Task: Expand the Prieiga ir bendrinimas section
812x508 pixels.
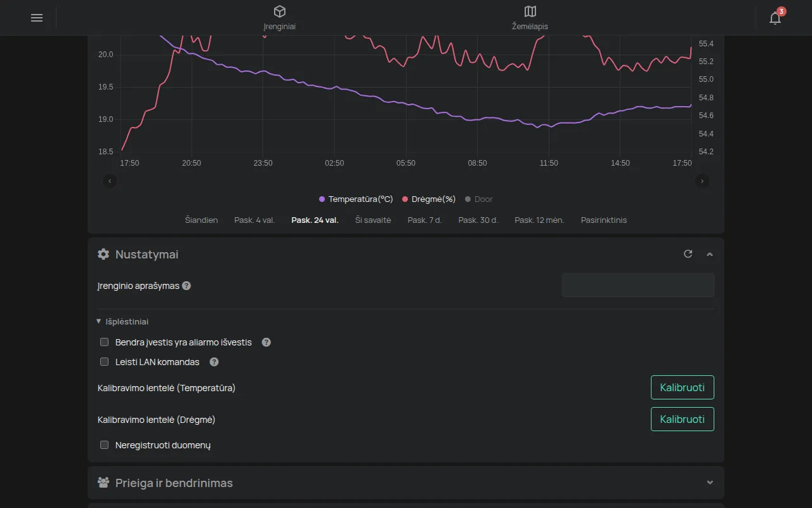Action: [x=710, y=483]
